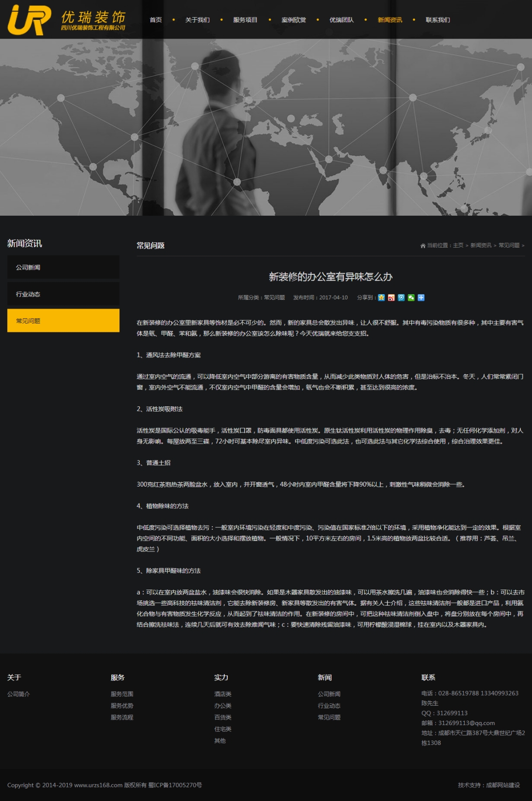Select 新闻资讯 in the top navigation
Screen dimensions: 532x801
pos(390,20)
